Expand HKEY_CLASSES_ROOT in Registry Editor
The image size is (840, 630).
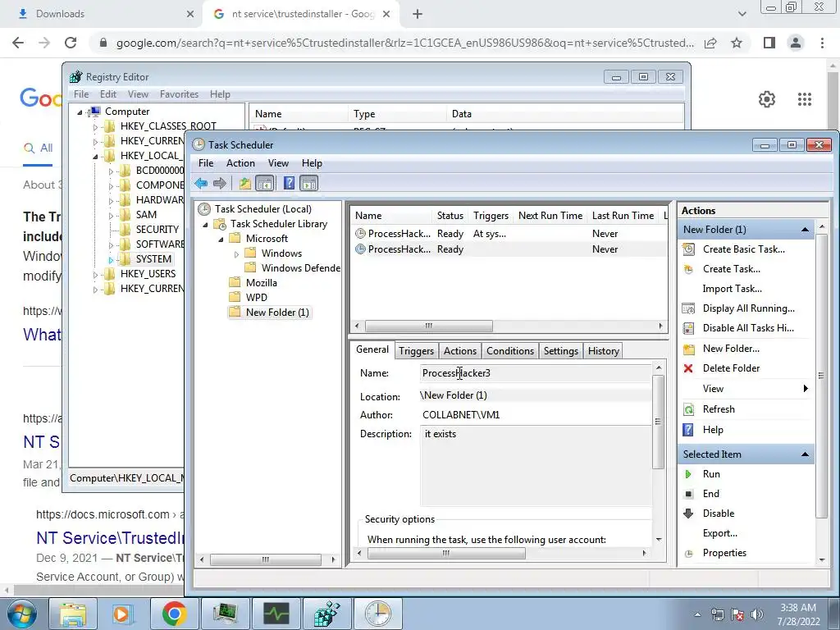point(95,127)
